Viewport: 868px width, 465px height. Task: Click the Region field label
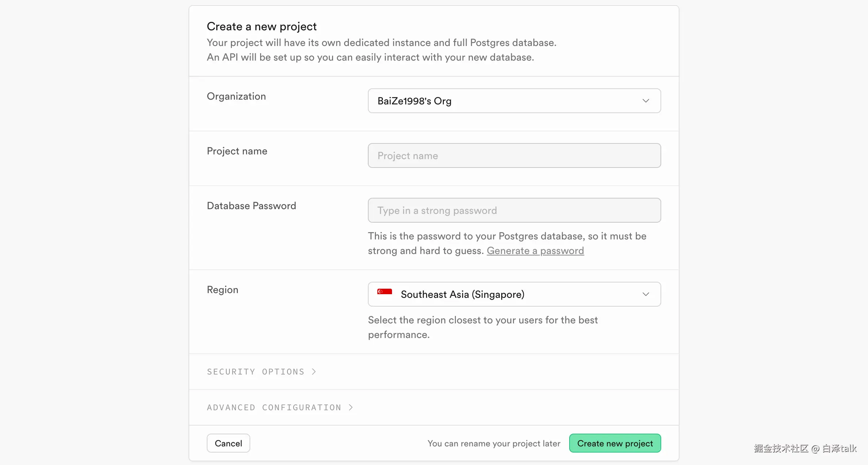pos(222,290)
